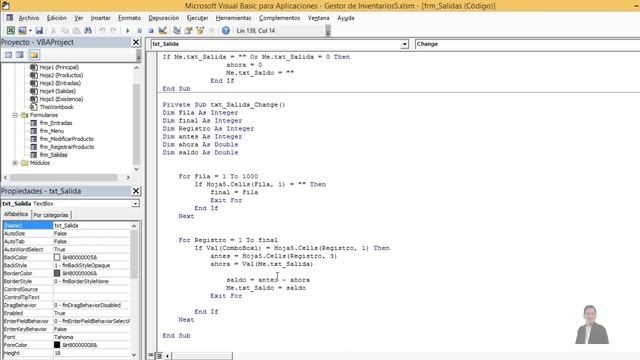Toggle Folders icon in Project panel
640x360 pixels.
coord(34,55)
